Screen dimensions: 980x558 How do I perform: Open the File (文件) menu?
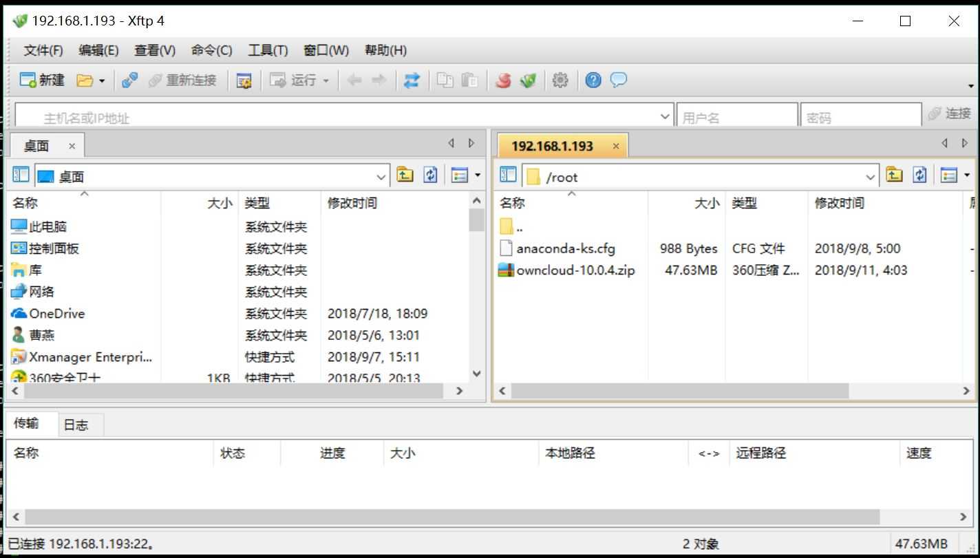pos(43,50)
